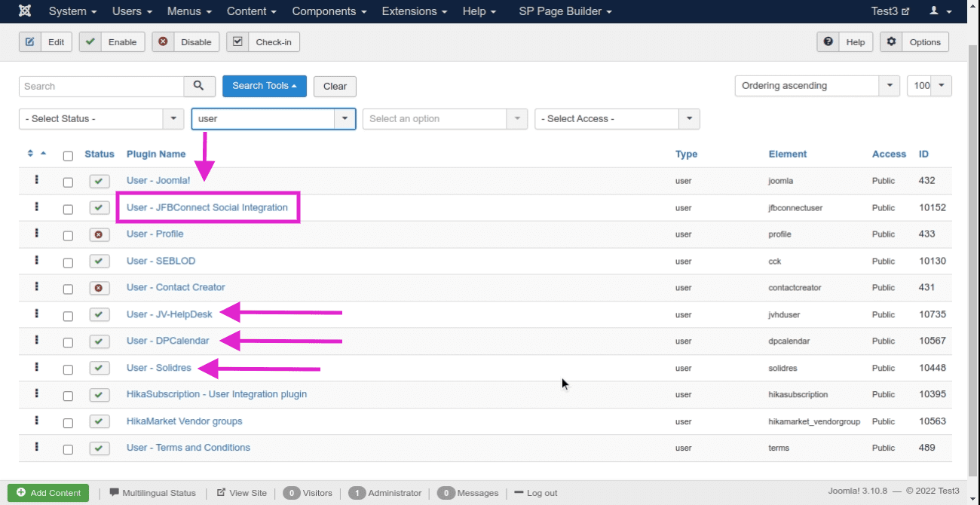Open the Options button
980x505 pixels.
click(914, 42)
